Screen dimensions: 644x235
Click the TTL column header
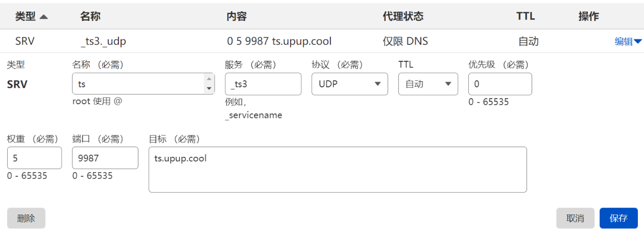pyautogui.click(x=526, y=16)
